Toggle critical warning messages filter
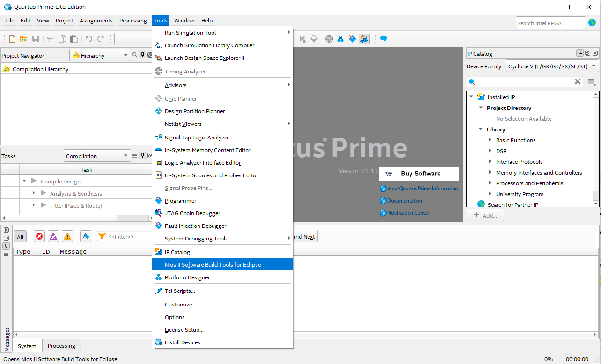Viewport: 601px width, 364px height. (x=53, y=237)
